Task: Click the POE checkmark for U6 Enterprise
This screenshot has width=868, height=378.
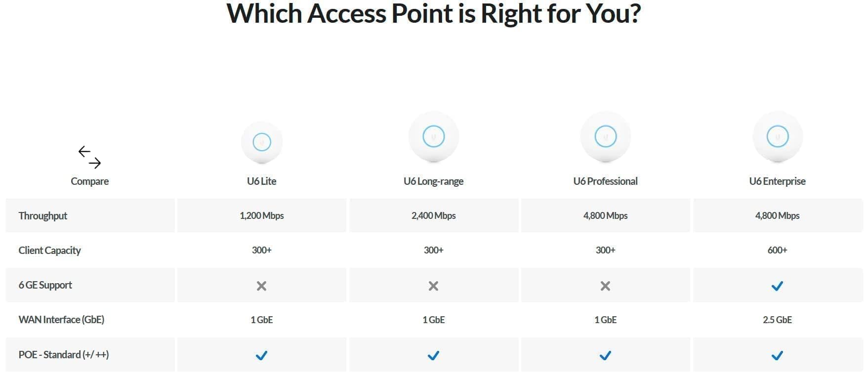Action: (777, 355)
